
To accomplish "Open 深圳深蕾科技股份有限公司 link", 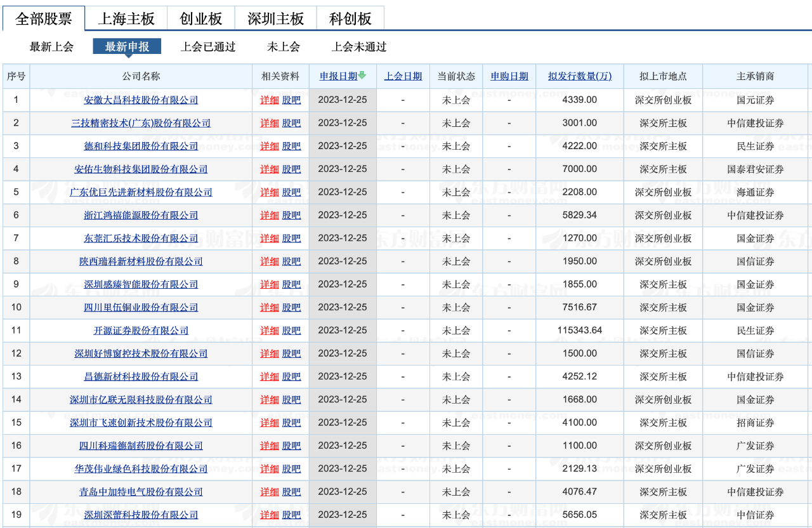I will [x=141, y=515].
